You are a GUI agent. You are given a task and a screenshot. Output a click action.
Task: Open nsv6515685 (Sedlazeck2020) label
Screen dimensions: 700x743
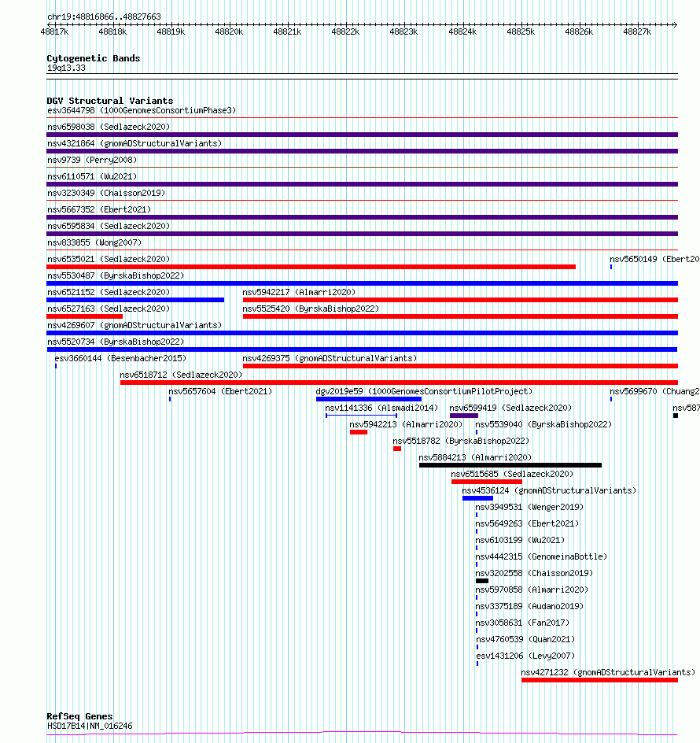coord(512,475)
